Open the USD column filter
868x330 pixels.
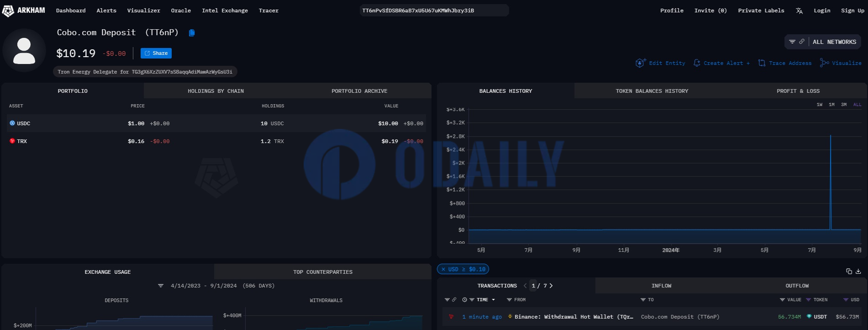pos(846,300)
